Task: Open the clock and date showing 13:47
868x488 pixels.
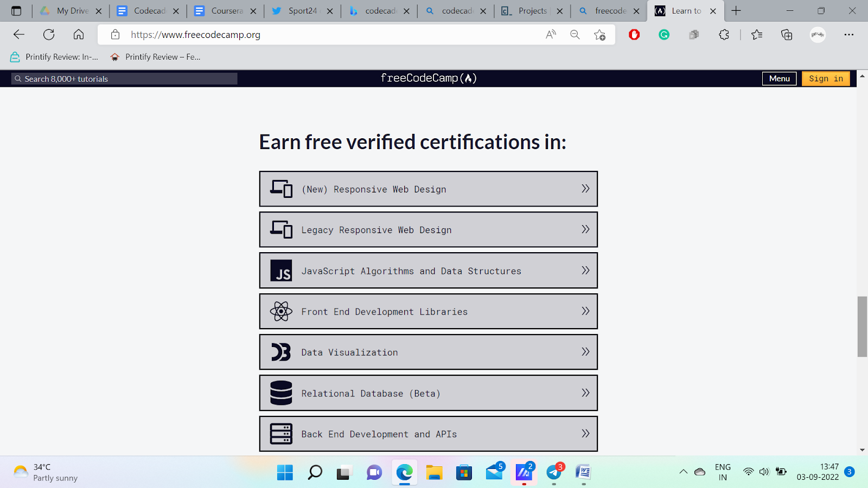Action: [818, 472]
